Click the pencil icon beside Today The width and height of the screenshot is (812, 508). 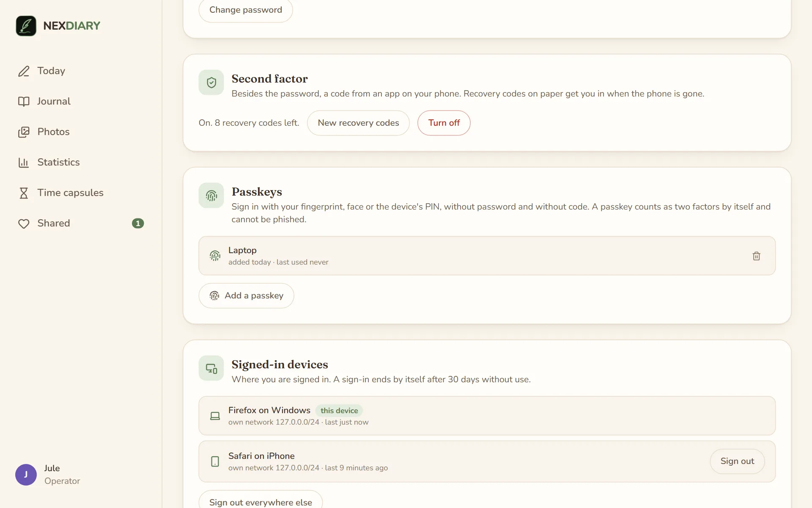(x=24, y=71)
